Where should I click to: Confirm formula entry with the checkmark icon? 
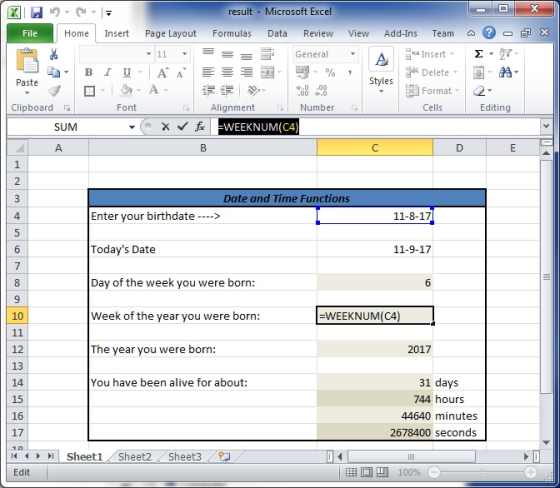tap(182, 126)
